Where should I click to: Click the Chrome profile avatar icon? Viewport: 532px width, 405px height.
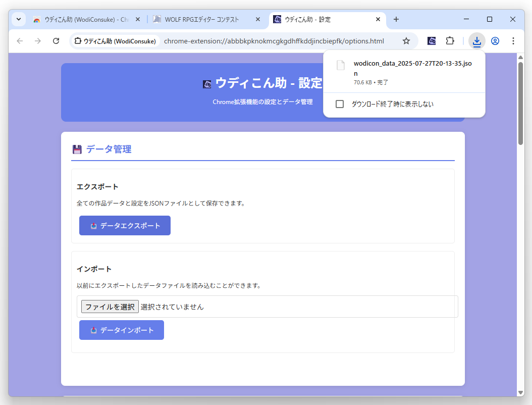click(x=495, y=41)
